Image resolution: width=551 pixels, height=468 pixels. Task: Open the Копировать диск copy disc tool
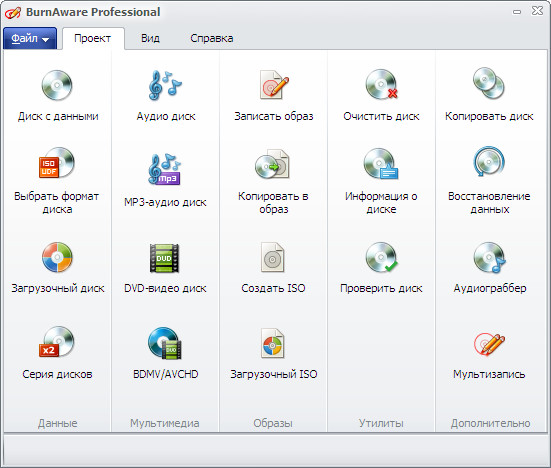point(489,84)
